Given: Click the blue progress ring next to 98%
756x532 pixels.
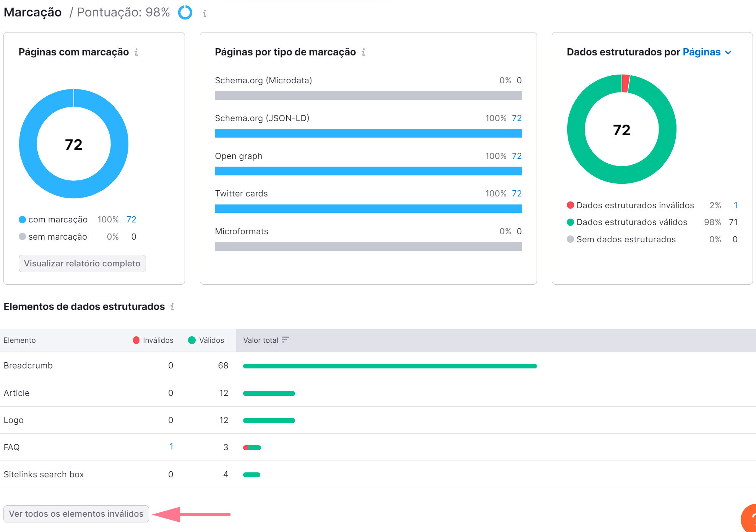Looking at the screenshot, I should [185, 13].
